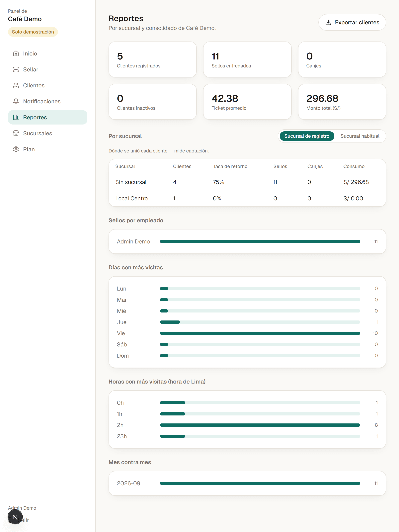Image resolution: width=399 pixels, height=532 pixels.
Task: Click the Clientes inactivos card
Action: tap(152, 102)
